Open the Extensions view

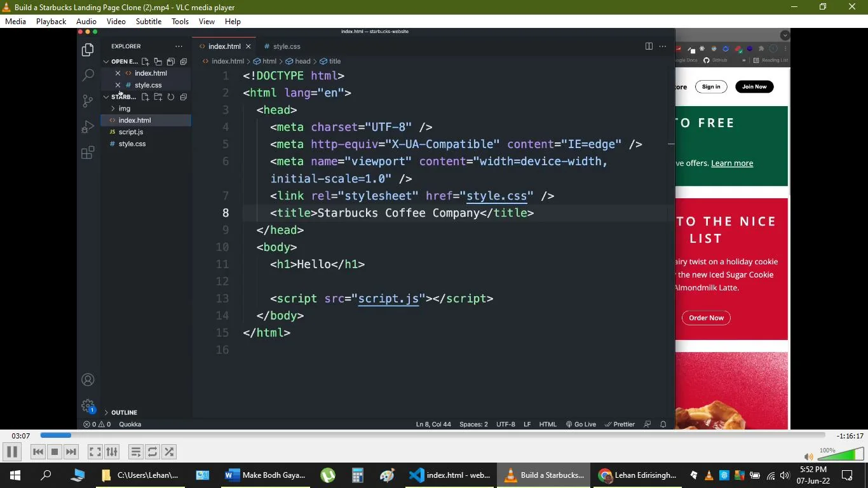[88, 152]
